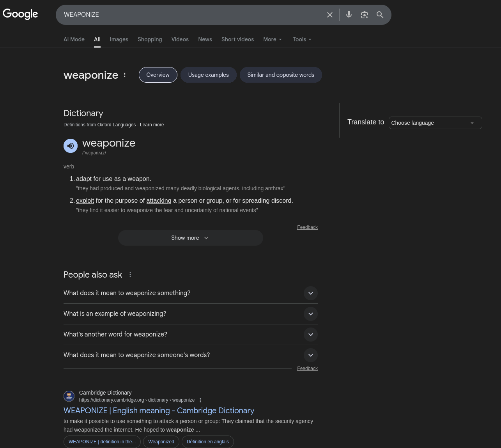Viewport: 501px width, 448px height.
Task: Open People also ask options menu
Action: pos(130,274)
